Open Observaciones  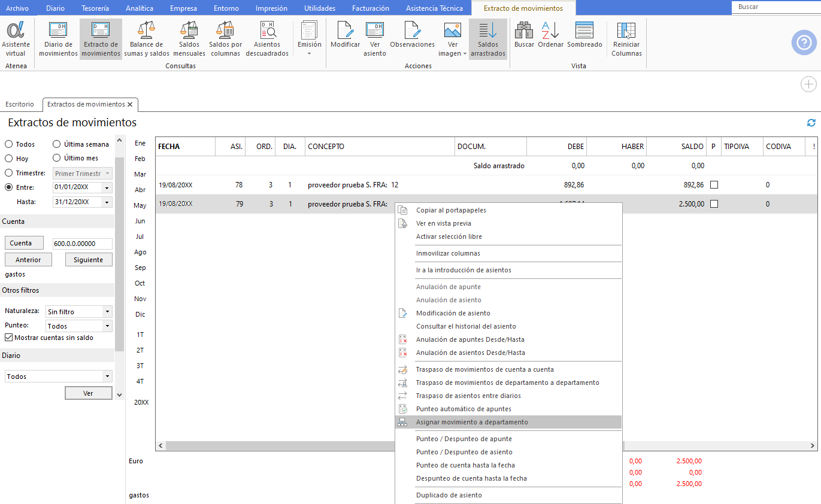coord(412,36)
